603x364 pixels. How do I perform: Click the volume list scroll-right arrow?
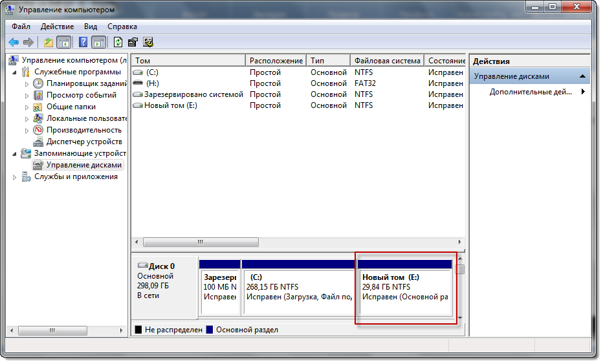pyautogui.click(x=459, y=242)
